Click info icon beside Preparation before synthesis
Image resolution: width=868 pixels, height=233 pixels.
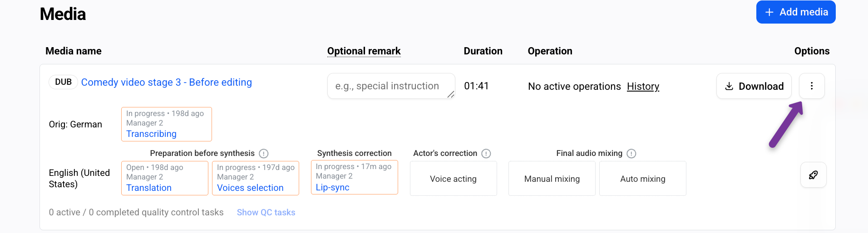point(264,154)
